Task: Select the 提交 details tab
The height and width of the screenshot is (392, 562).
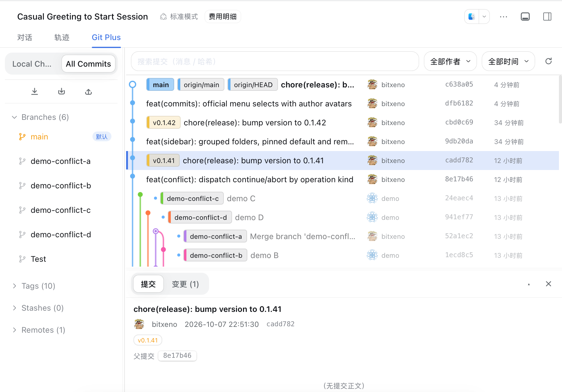Action: 148,284
